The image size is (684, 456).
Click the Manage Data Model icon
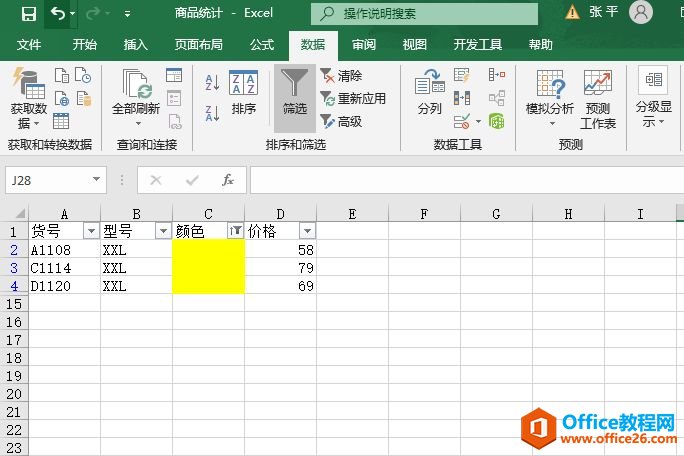tap(496, 121)
